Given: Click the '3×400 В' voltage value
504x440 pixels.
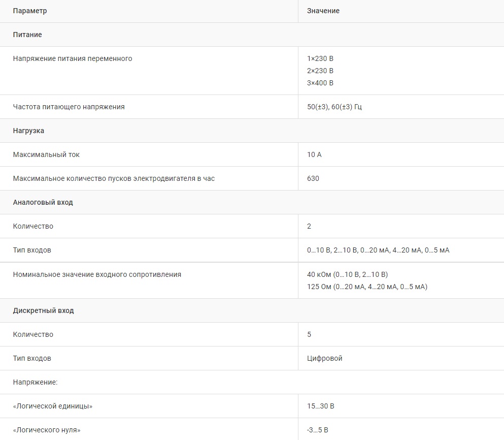Looking at the screenshot, I should point(320,83).
